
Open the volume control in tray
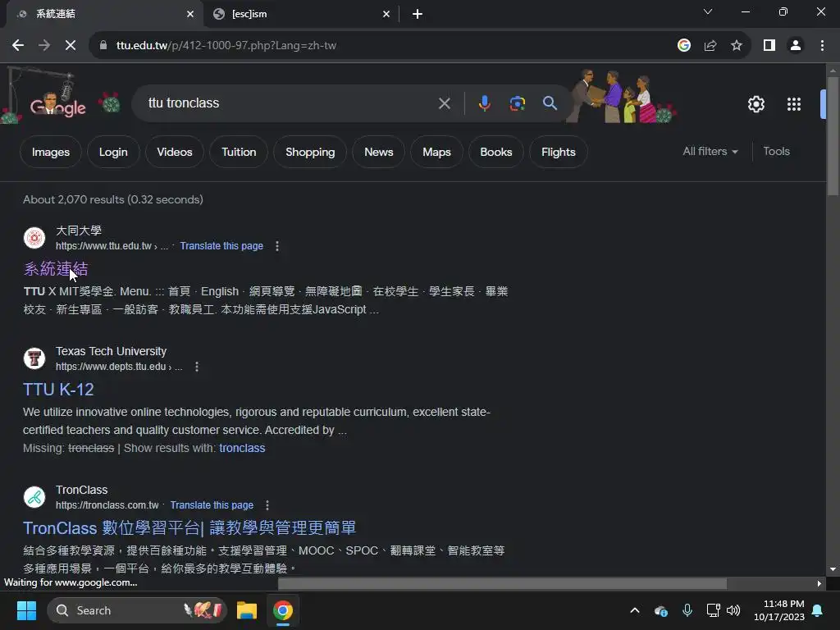pos(733,610)
